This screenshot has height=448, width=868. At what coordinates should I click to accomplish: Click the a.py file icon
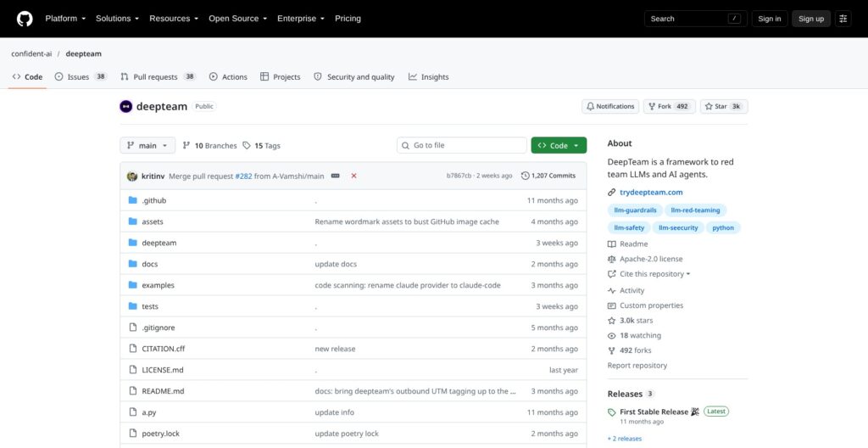click(133, 412)
